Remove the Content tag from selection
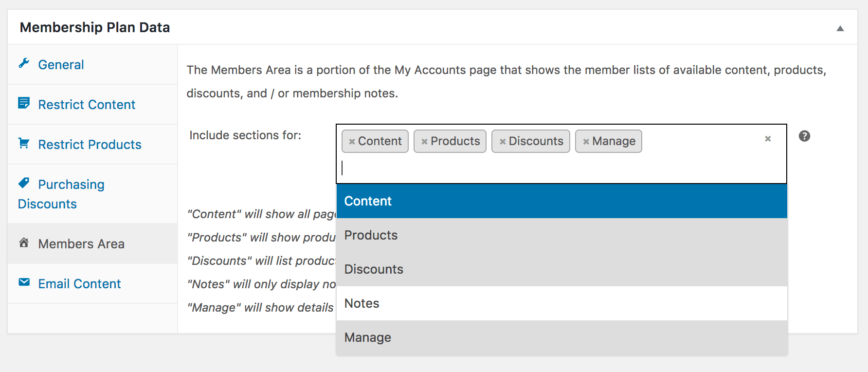The width and height of the screenshot is (868, 372). point(352,142)
